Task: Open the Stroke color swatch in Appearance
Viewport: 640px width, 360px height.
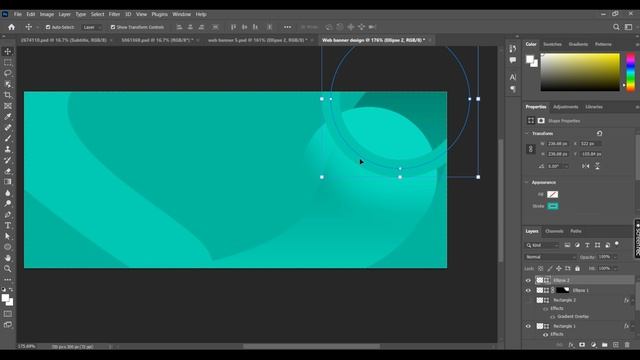Action: [552, 206]
